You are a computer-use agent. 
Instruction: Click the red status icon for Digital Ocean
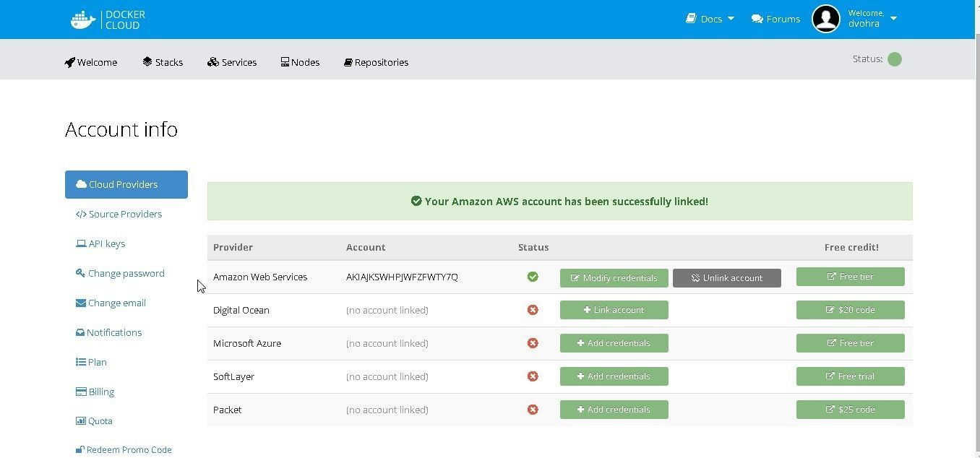(x=533, y=310)
